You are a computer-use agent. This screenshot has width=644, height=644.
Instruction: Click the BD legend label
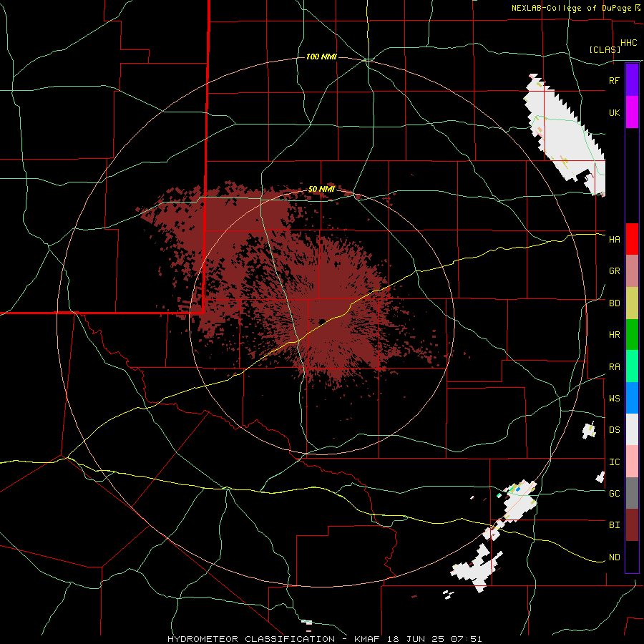tap(614, 303)
